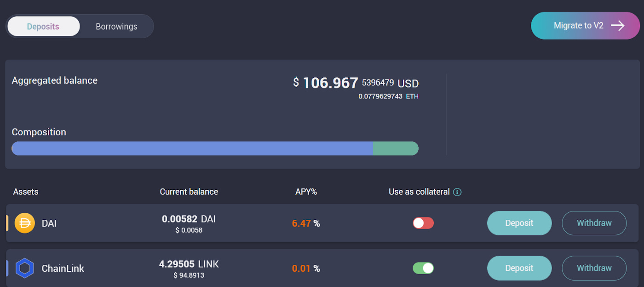This screenshot has width=644, height=287.
Task: Click Withdraw in the ChainLink row
Action: pyautogui.click(x=594, y=268)
